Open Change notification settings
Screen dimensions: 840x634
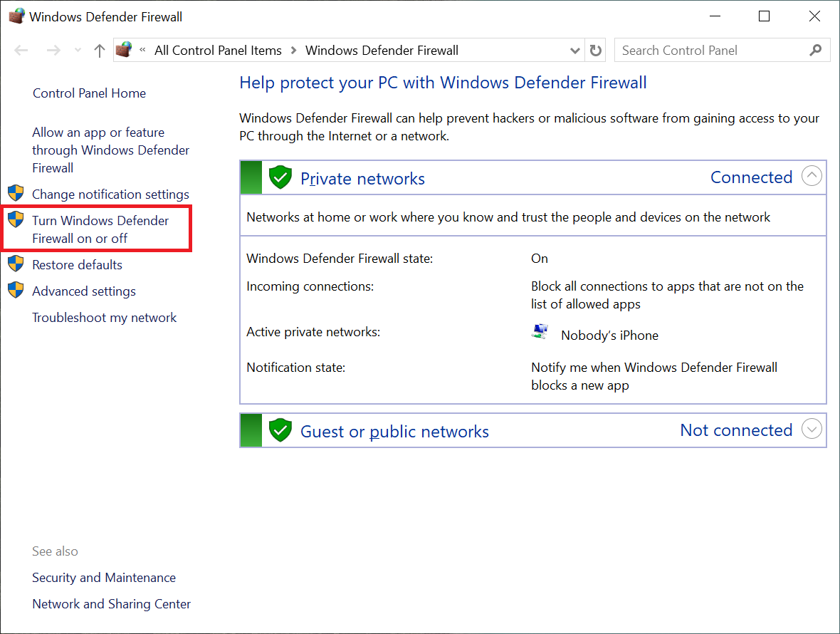coord(110,194)
